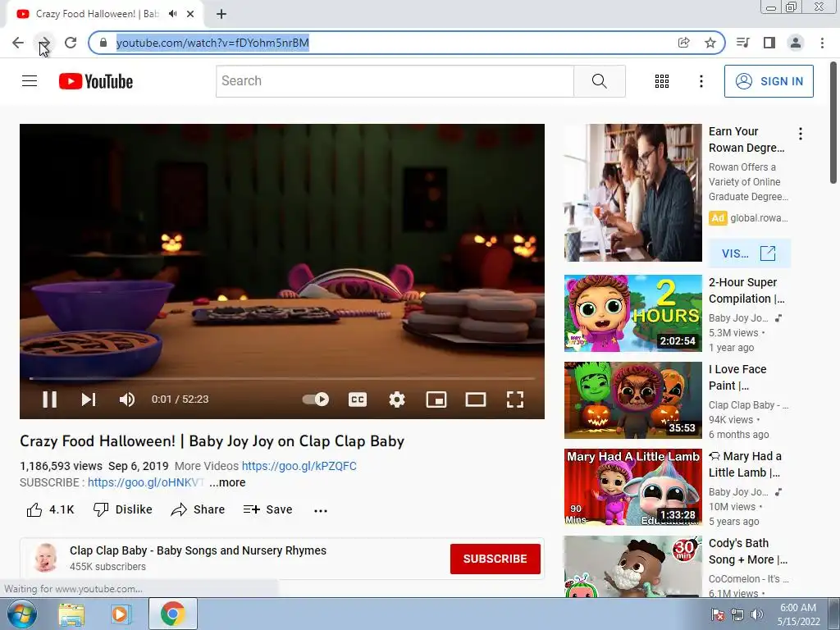Image resolution: width=840 pixels, height=630 pixels.
Task: Open Windows Explorer from taskbar
Action: 71,614
